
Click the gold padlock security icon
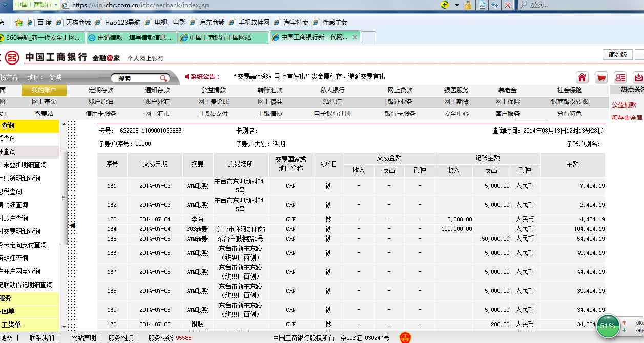468,5
